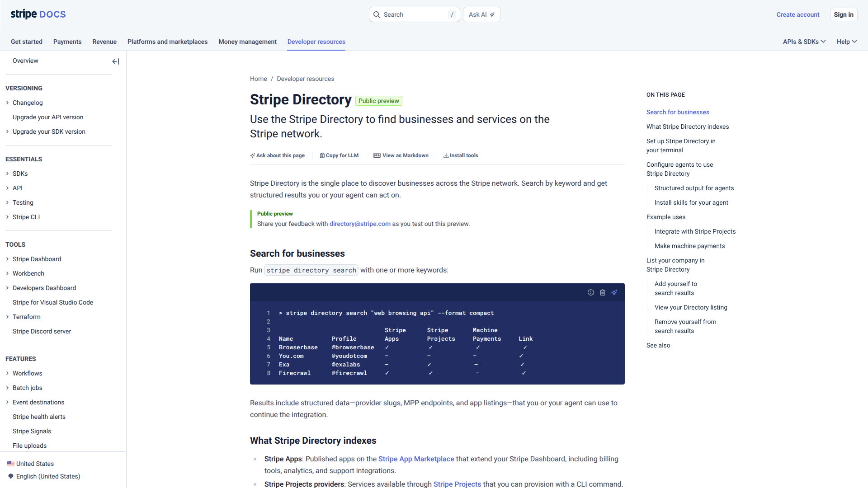Focus the Search input field
Image resolution: width=868 pixels, height=488 pixels.
[415, 14]
